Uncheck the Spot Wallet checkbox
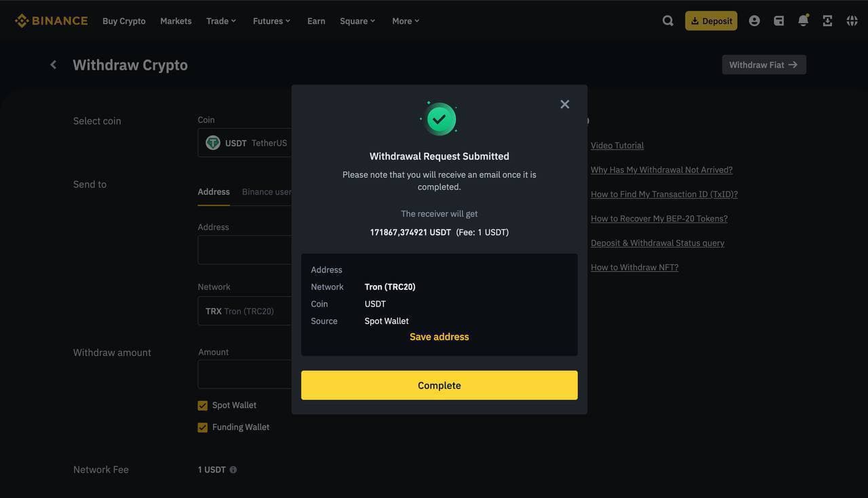This screenshot has height=498, width=868. pyautogui.click(x=202, y=405)
